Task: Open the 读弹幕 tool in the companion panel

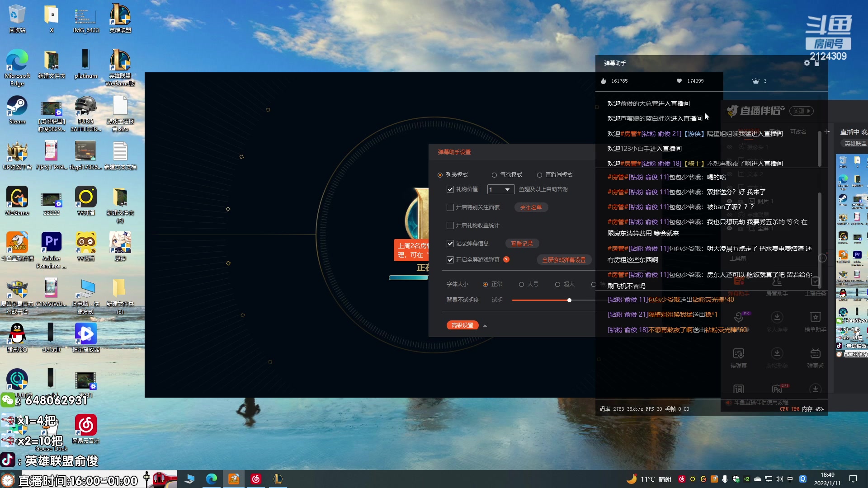Action: pos(739,358)
